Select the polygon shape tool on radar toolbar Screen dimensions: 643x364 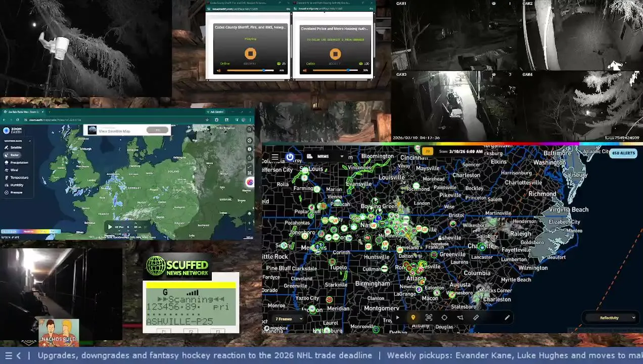444,317
